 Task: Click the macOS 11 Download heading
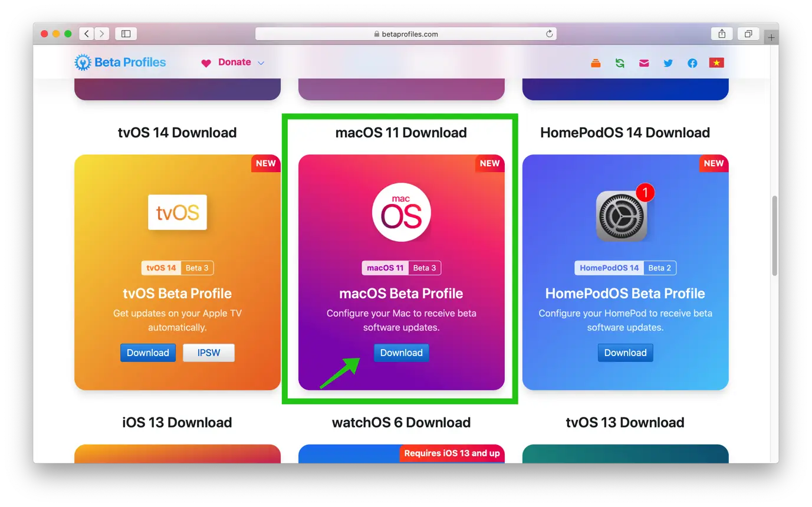(402, 133)
